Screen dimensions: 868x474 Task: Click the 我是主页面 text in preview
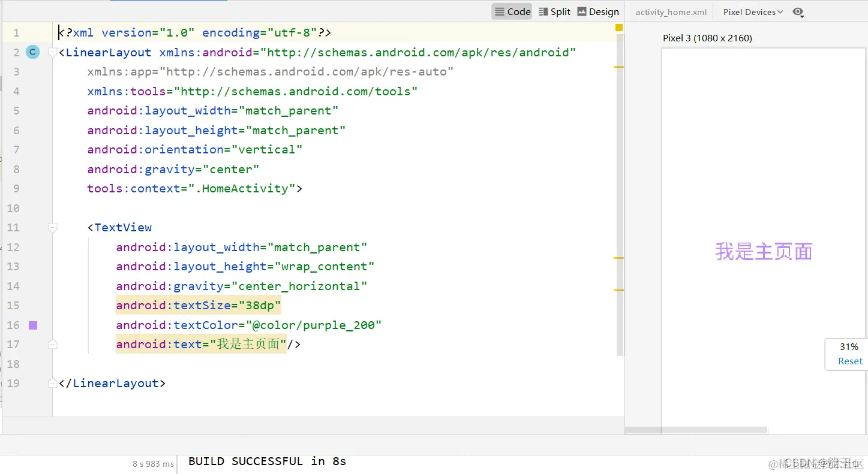point(764,252)
